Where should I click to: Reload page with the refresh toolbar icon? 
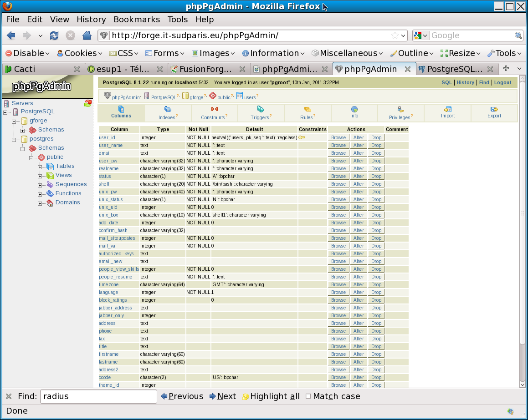(54, 35)
